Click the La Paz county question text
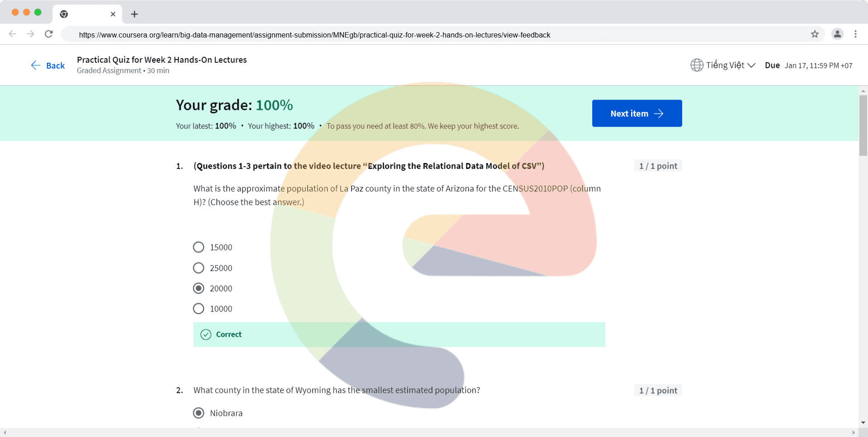868x437 pixels. tap(397, 195)
